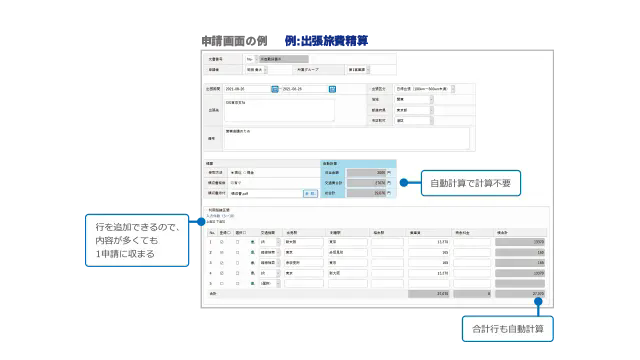Click the departure station field in row 3

click(x=304, y=263)
